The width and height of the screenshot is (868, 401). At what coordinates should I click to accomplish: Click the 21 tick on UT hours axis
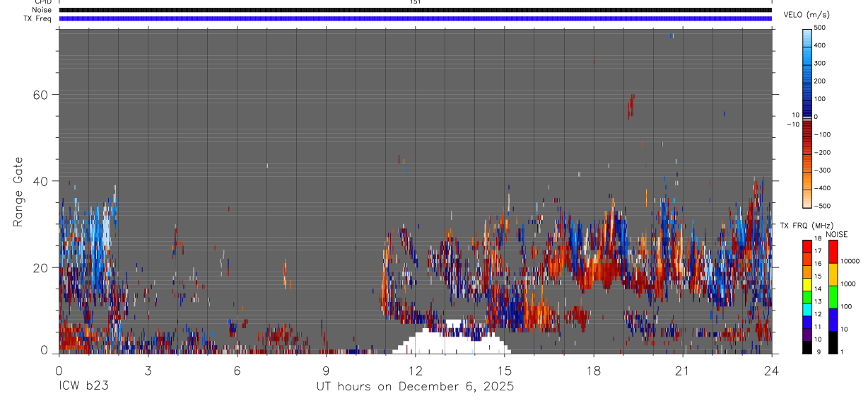pyautogui.click(x=682, y=370)
